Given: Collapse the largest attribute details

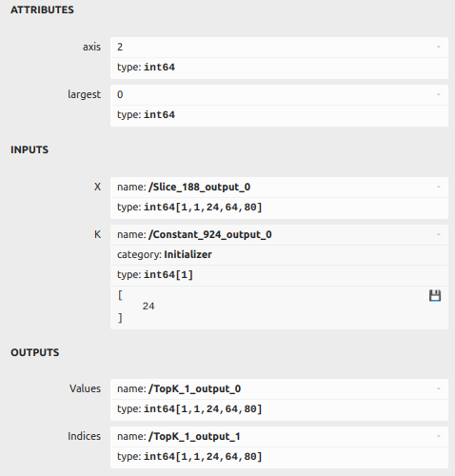Looking at the screenshot, I should click(x=439, y=94).
